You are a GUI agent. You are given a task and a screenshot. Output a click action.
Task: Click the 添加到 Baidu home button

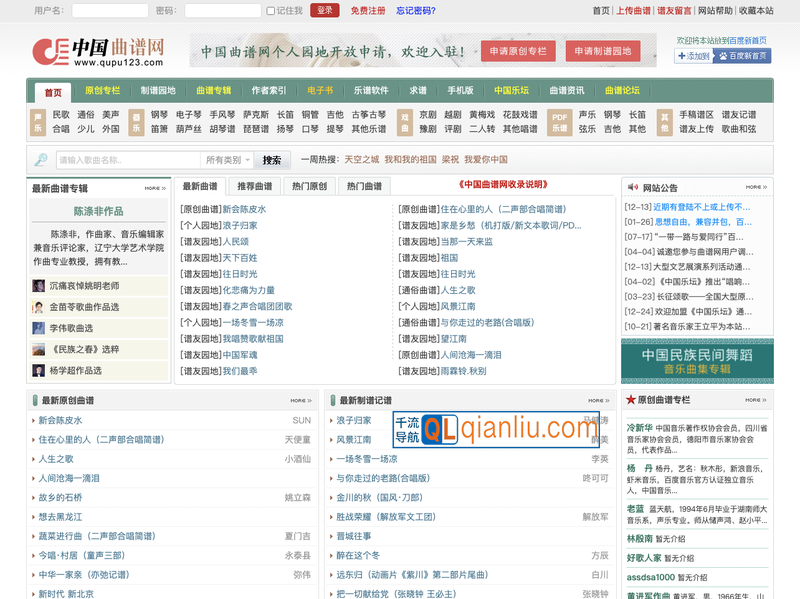pyautogui.click(x=693, y=56)
